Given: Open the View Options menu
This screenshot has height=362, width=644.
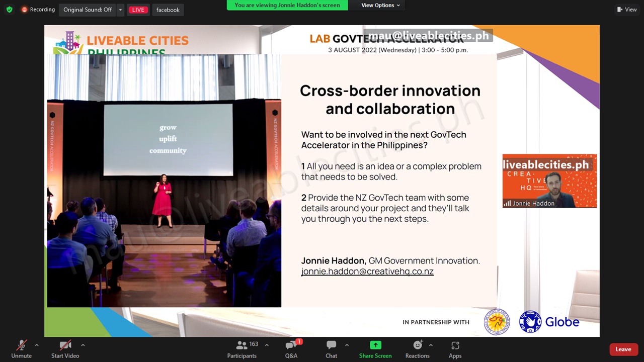Looking at the screenshot, I should click(x=380, y=5).
